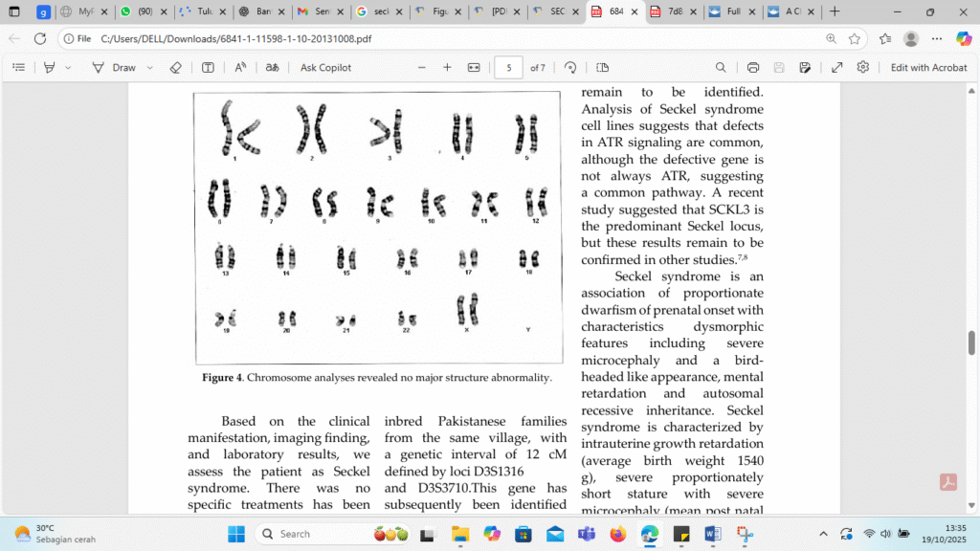Click Ask Copilot button
980x551 pixels.
[325, 68]
